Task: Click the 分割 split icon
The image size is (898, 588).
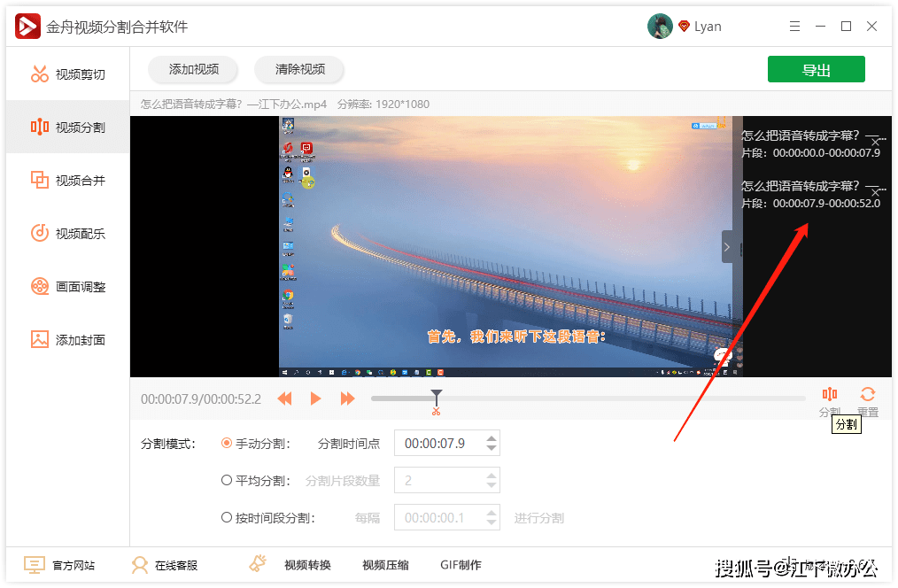Action: tap(830, 394)
